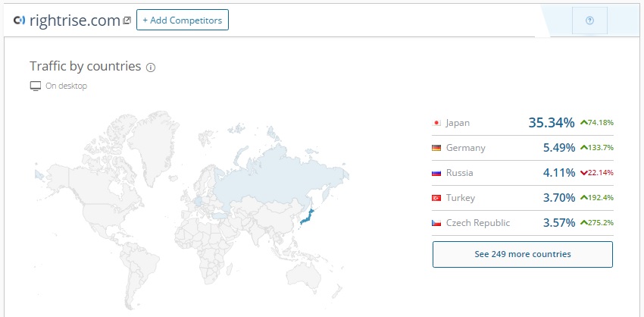The height and width of the screenshot is (317, 644).
Task: Select Japan in the country list
Action: (x=458, y=123)
